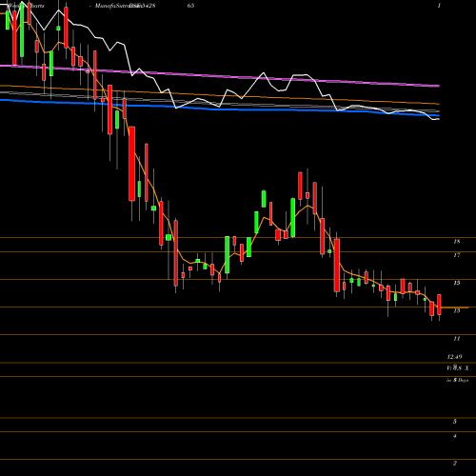Click the long green candle before the rally peak
This screenshot has width=476, height=476.
click(x=293, y=217)
